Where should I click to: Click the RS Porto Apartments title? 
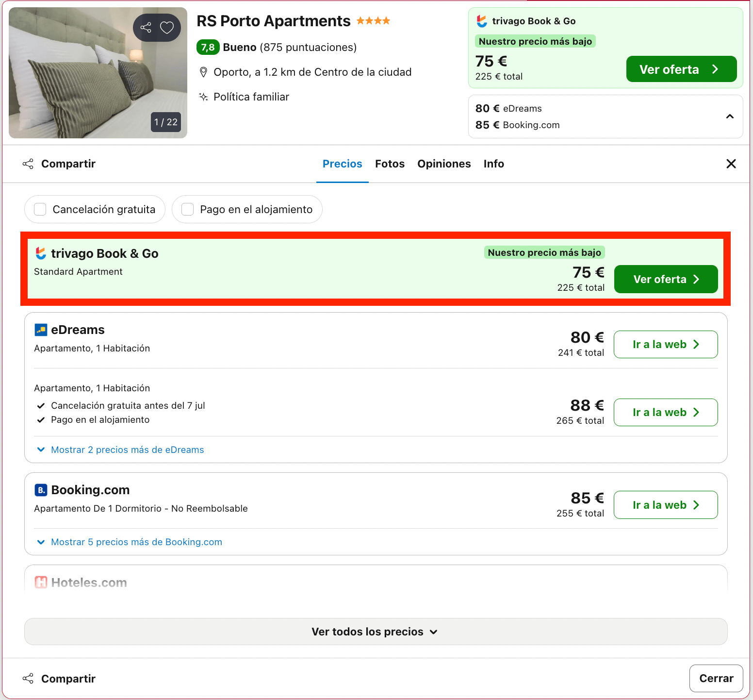pos(273,21)
